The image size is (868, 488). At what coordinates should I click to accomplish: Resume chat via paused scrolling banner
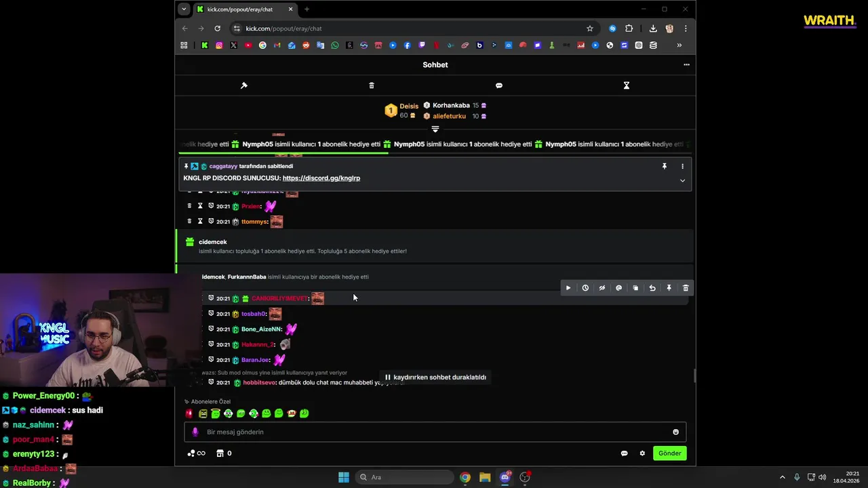435,378
